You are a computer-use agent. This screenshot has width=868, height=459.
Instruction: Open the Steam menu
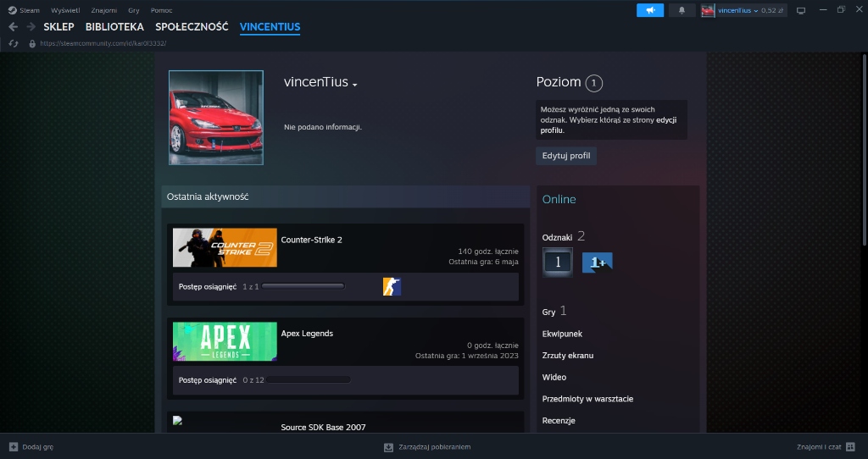point(30,10)
